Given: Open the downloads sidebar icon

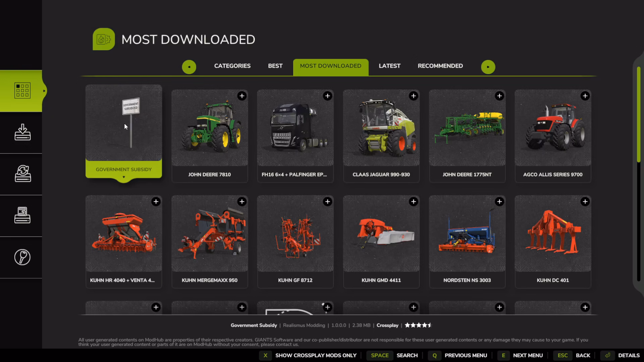Looking at the screenshot, I should (x=22, y=132).
